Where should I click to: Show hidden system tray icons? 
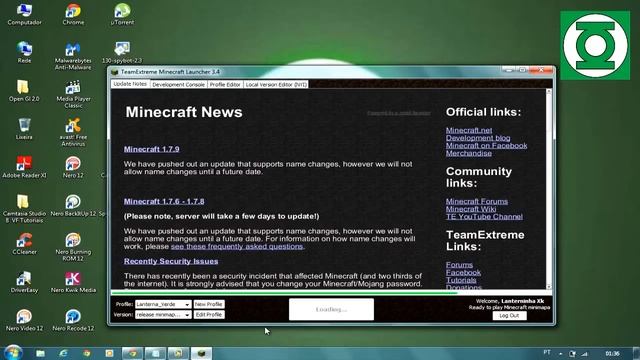coord(561,354)
